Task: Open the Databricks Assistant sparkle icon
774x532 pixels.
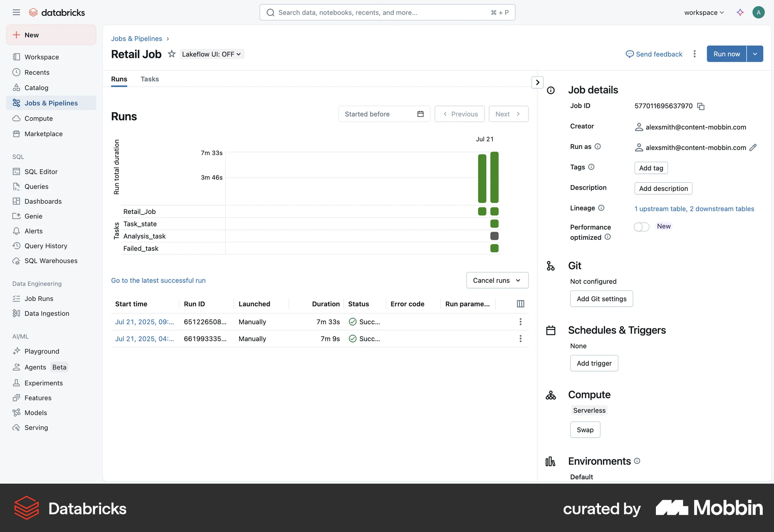Action: 740,12
